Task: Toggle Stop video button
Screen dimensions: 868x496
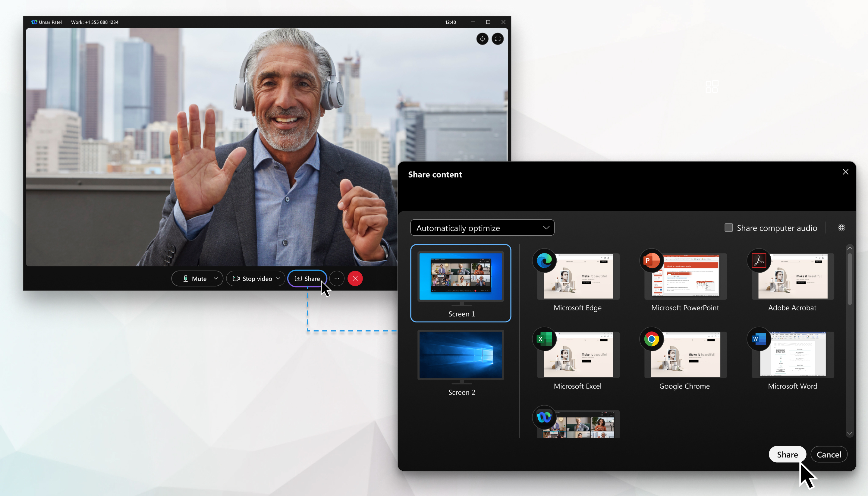Action: pyautogui.click(x=252, y=278)
